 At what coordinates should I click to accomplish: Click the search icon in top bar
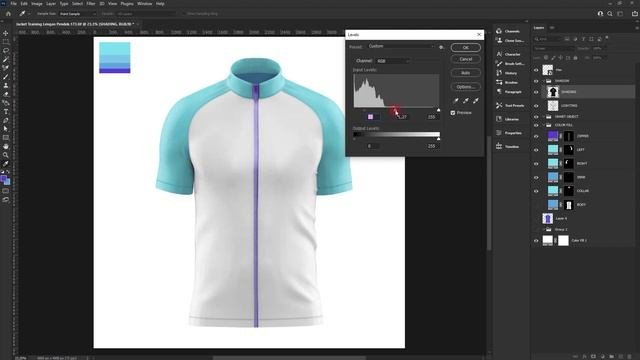click(x=610, y=13)
